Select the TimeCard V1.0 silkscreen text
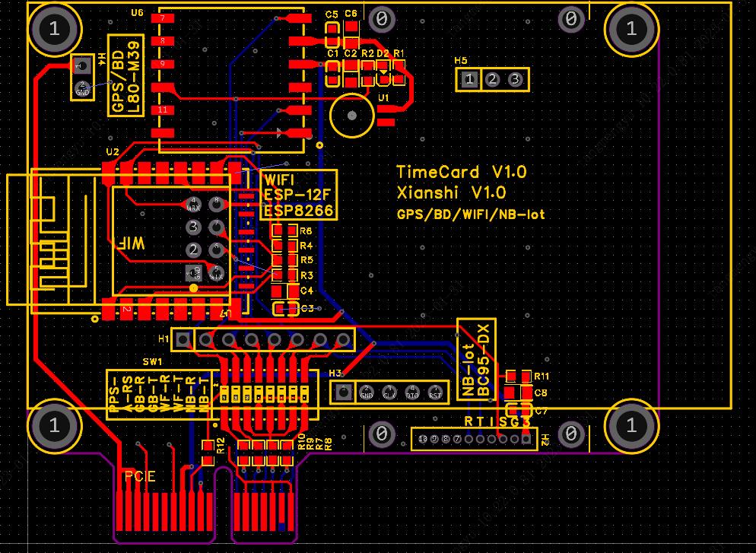Viewport: 756px width, 553px height. coord(462,172)
